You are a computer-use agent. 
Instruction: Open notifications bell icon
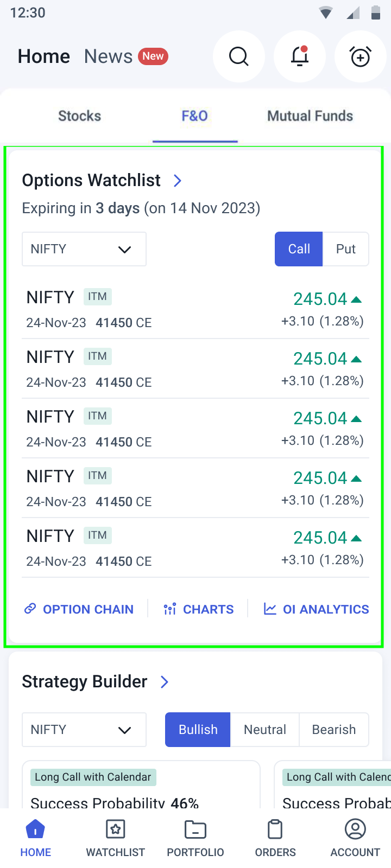(300, 56)
